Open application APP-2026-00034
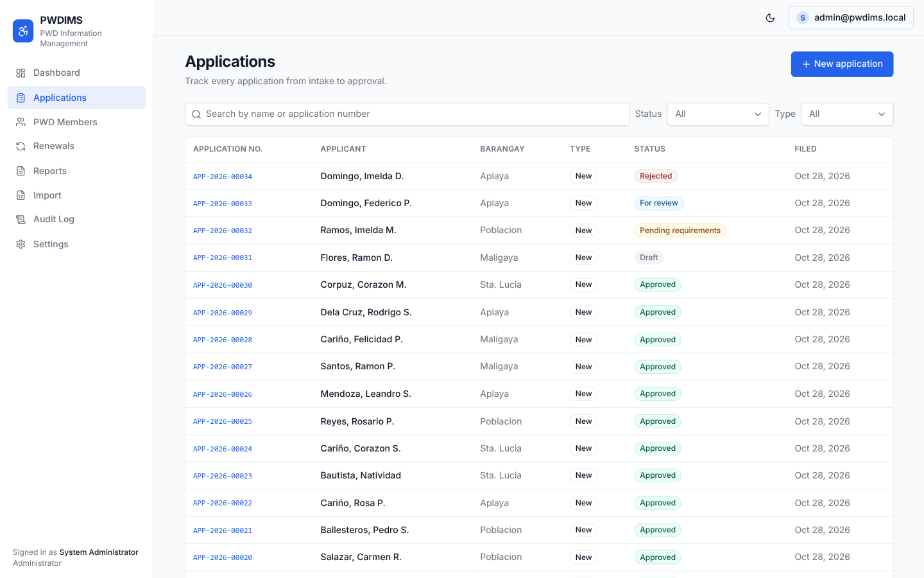Screen dimensions: 924x578 pos(223,177)
